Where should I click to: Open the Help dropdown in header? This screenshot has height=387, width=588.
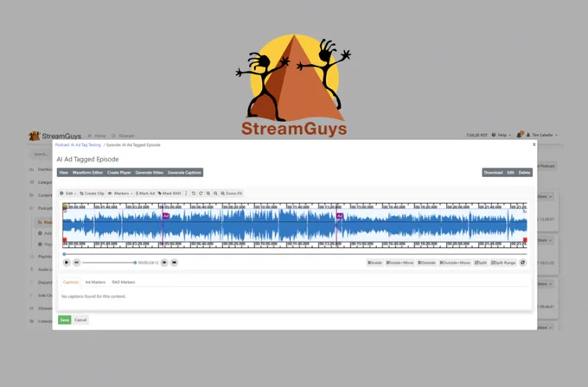pyautogui.click(x=502, y=135)
